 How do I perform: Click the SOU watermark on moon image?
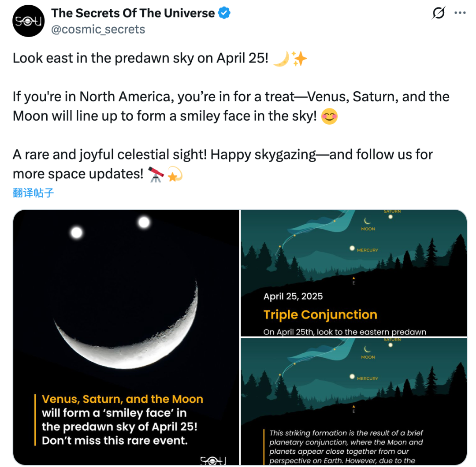tap(213, 461)
